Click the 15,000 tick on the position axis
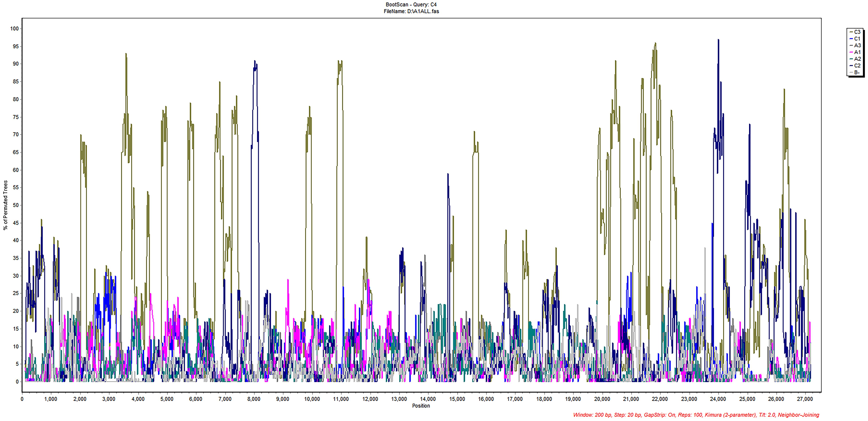Image resolution: width=868 pixels, height=421 pixels. tap(457, 399)
